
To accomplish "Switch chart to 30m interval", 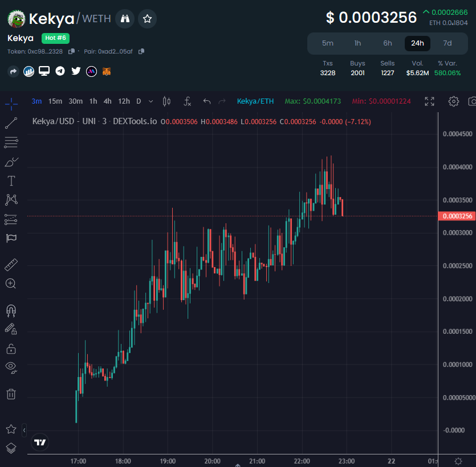I will (76, 101).
